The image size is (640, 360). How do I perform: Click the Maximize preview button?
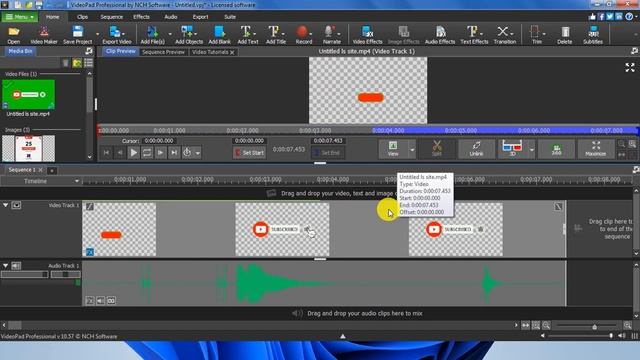pos(595,149)
